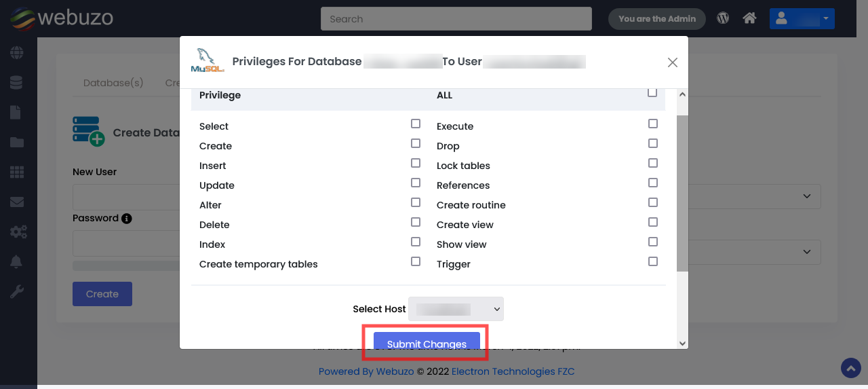Screen dimensions: 868x389
Task: Focus the top Search field
Action: (456, 19)
